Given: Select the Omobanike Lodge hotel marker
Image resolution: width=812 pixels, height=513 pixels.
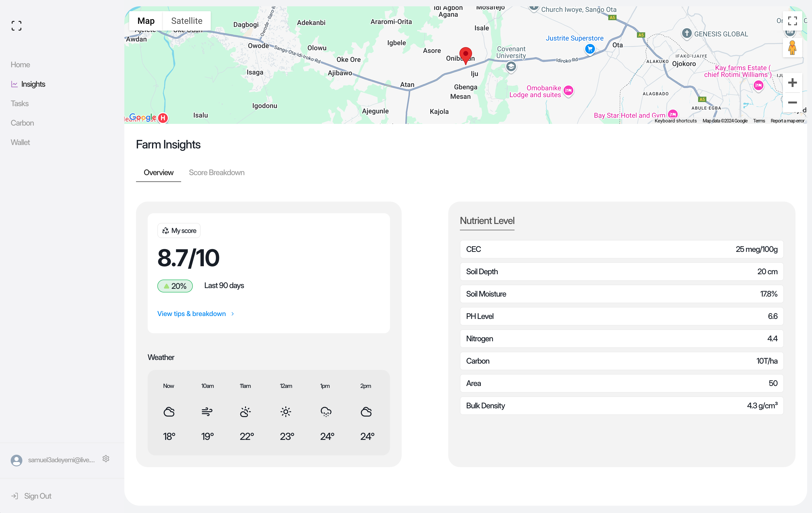Looking at the screenshot, I should tap(568, 90).
